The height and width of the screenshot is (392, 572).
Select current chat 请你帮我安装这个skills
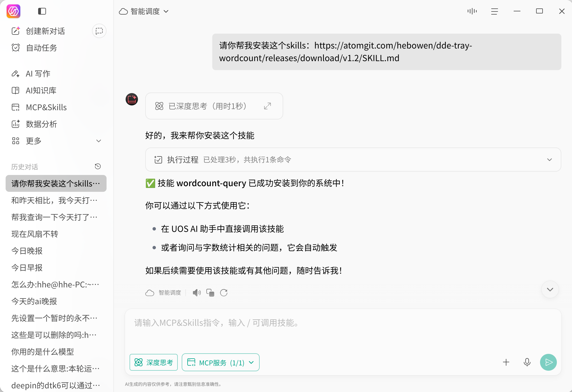56,183
